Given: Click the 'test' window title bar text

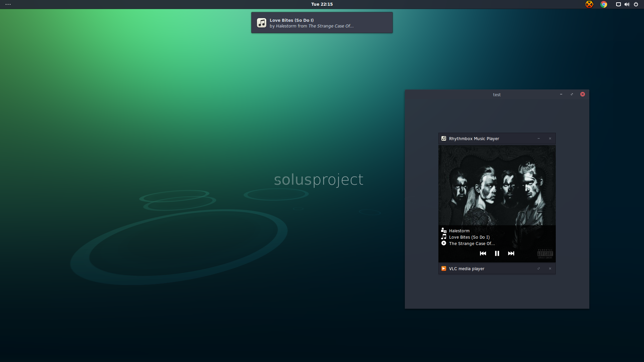Looking at the screenshot, I should coord(497,95).
